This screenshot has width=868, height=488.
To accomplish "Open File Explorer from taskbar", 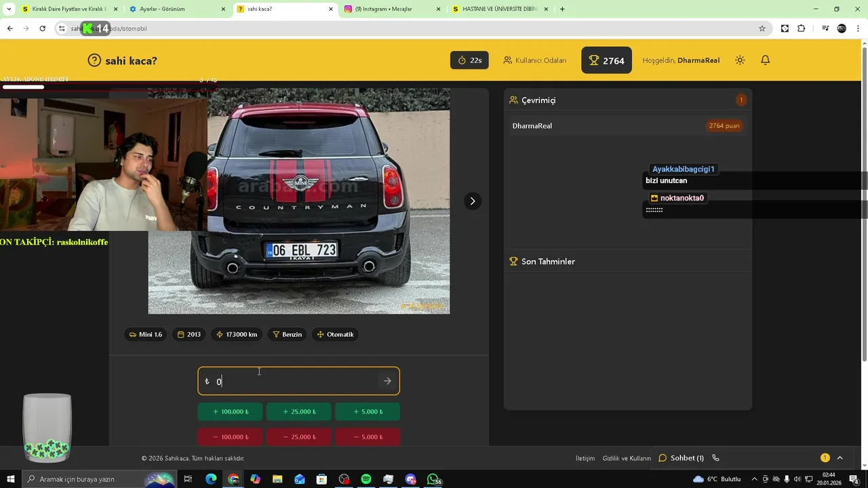I will [277, 479].
